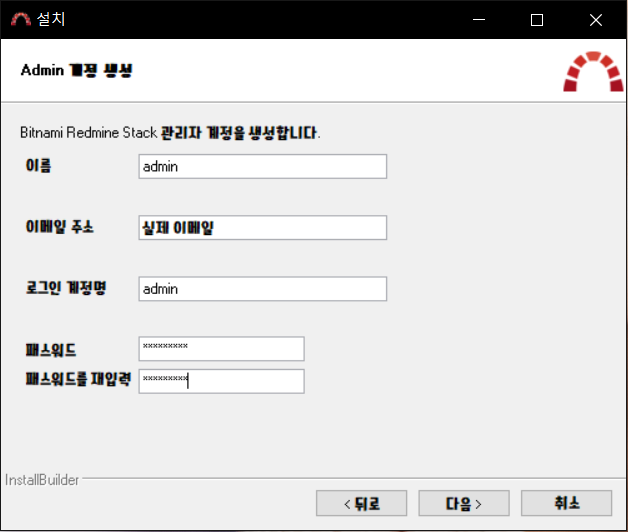Click the 이메일 주소 label
This screenshot has width=628, height=532.
[60, 227]
